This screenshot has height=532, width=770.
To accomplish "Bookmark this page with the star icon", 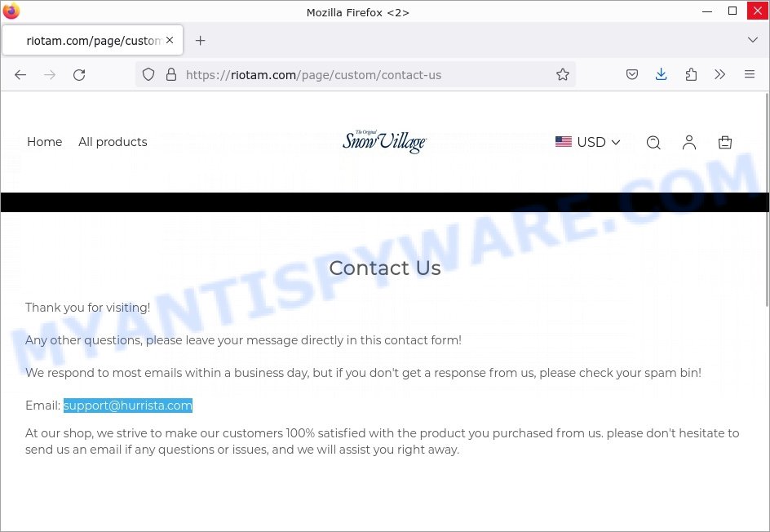I will pos(563,75).
